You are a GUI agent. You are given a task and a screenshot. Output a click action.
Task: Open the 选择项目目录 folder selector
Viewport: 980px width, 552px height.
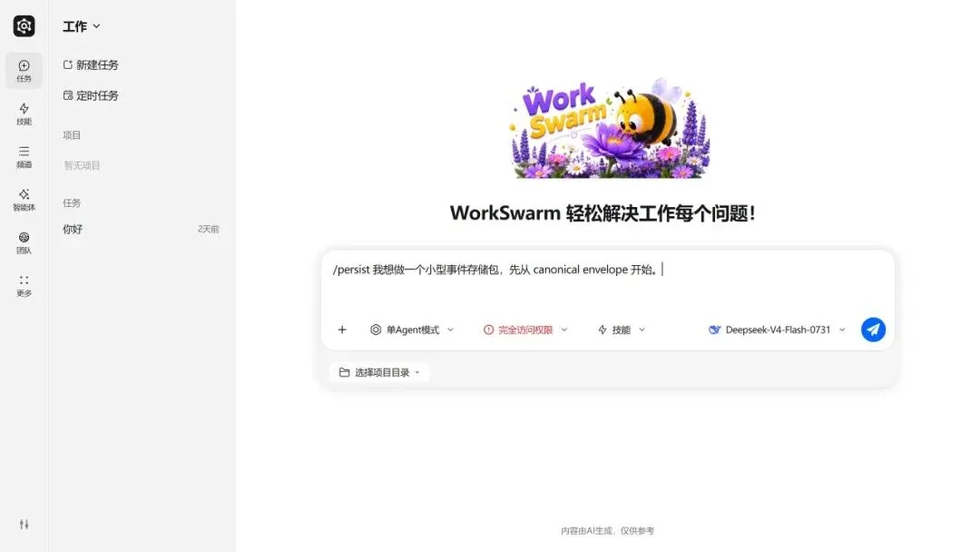(379, 372)
